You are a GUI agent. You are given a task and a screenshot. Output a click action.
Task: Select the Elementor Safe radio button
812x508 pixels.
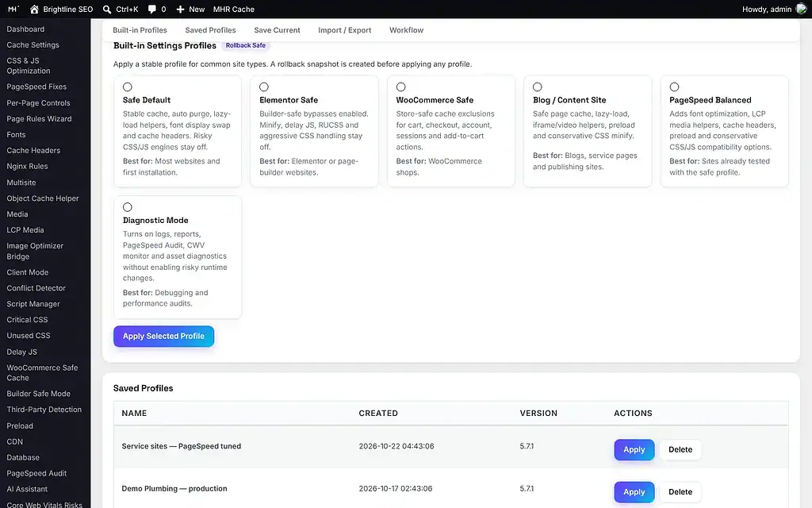click(x=264, y=87)
